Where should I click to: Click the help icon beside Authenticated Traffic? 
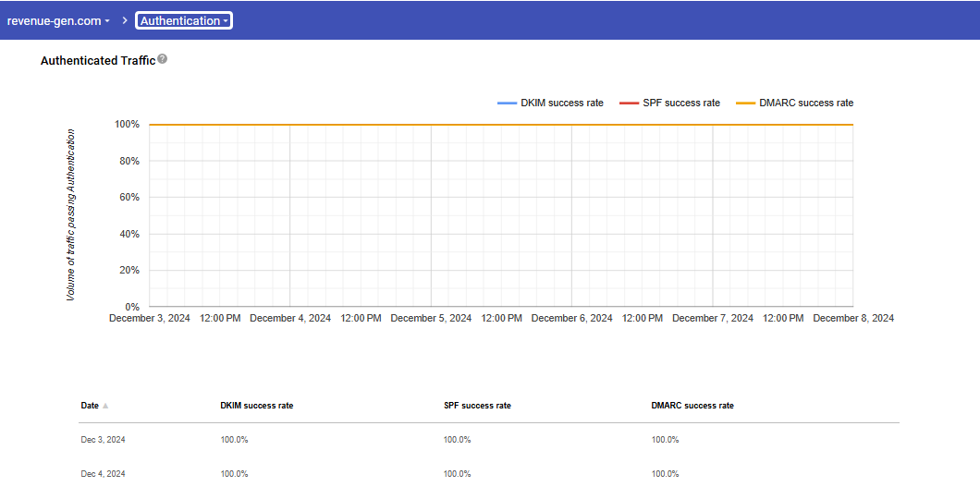point(163,59)
